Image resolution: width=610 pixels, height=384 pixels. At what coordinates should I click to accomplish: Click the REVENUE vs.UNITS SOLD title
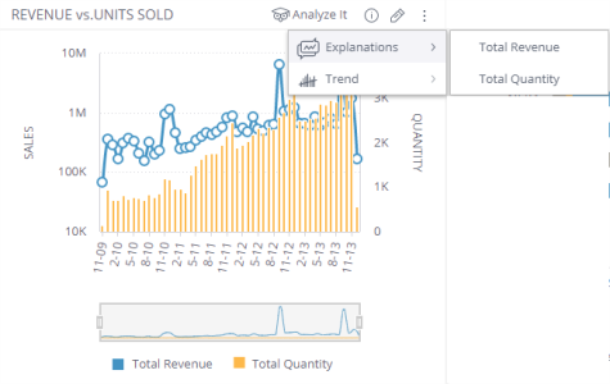[x=92, y=15]
